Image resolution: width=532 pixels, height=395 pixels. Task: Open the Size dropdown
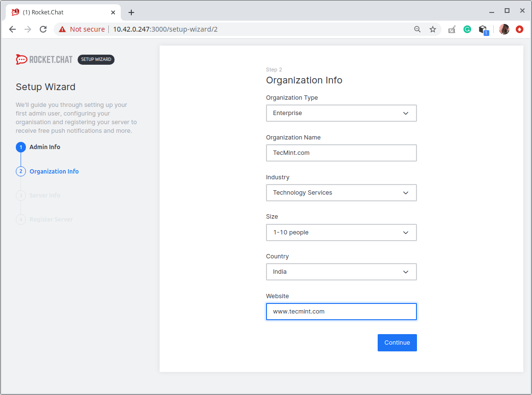click(x=341, y=232)
